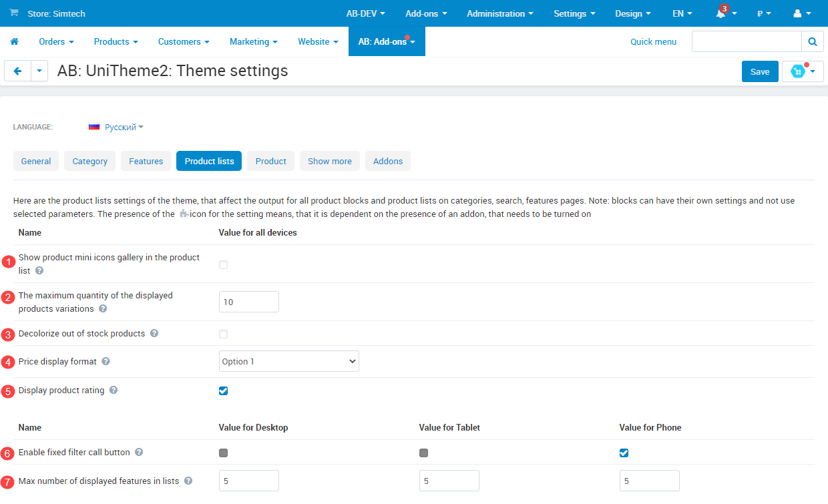Expand the Products menu
The image size is (828, 504).
[x=116, y=41]
